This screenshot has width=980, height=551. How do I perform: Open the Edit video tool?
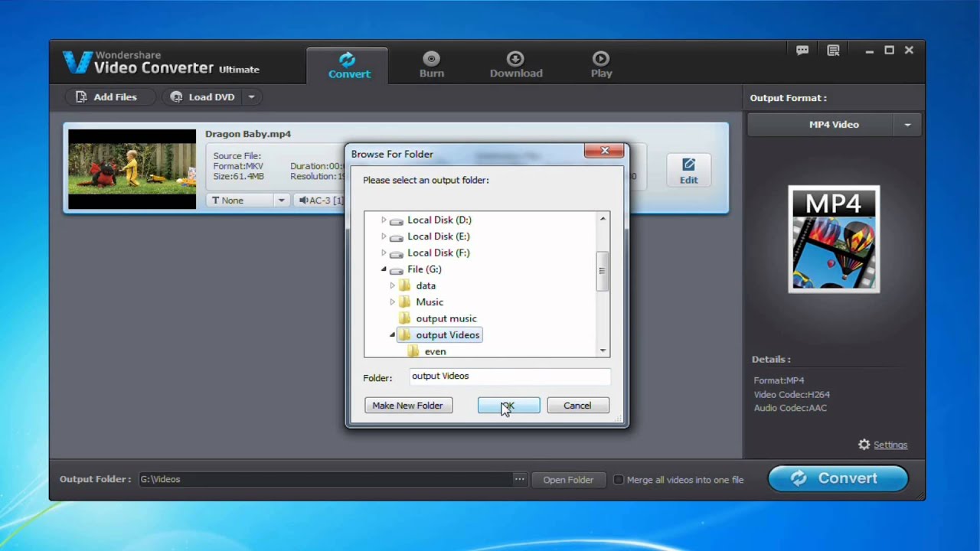[x=688, y=171]
